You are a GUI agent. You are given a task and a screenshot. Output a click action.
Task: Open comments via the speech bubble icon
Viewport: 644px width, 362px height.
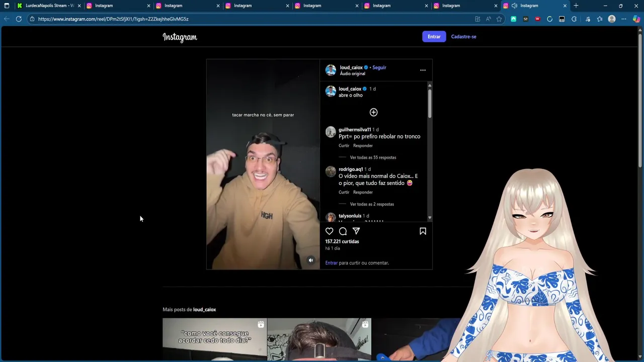343,231
